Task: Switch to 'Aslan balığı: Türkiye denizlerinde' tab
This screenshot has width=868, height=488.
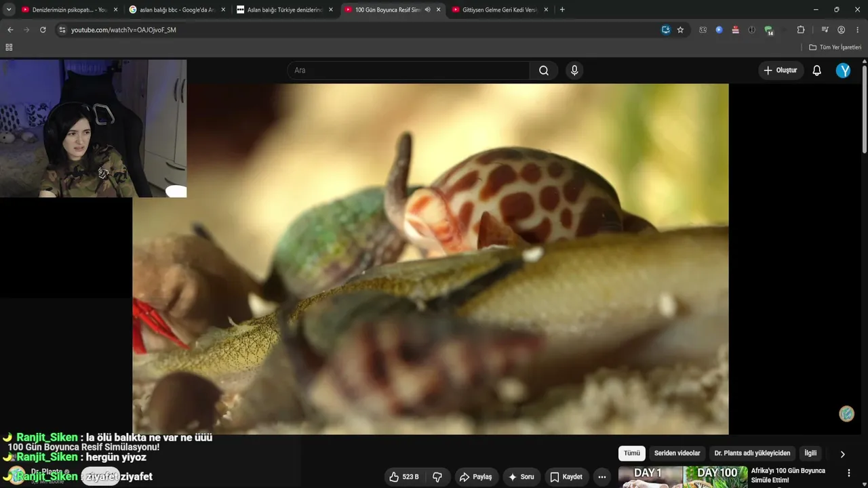Action: tap(285, 9)
